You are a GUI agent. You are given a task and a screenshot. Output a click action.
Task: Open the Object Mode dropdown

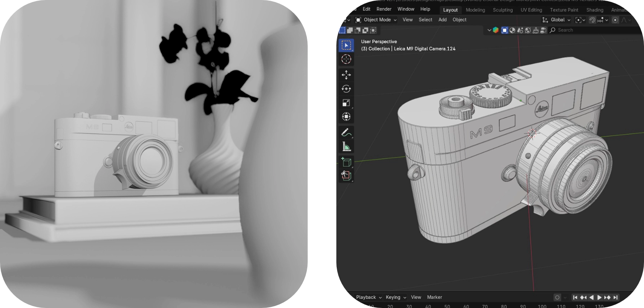click(376, 20)
